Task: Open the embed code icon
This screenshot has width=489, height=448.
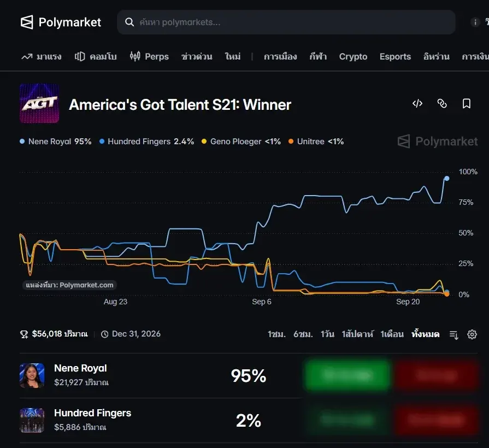Action: click(x=417, y=103)
